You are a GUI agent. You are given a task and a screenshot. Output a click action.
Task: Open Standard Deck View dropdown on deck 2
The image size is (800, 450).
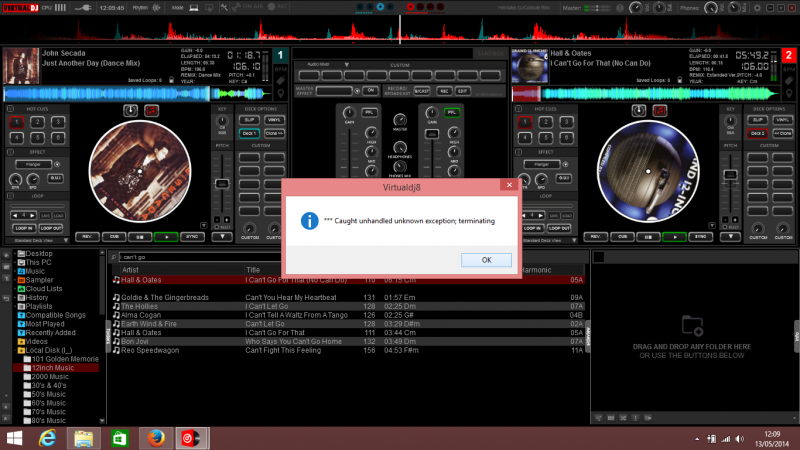[574, 240]
